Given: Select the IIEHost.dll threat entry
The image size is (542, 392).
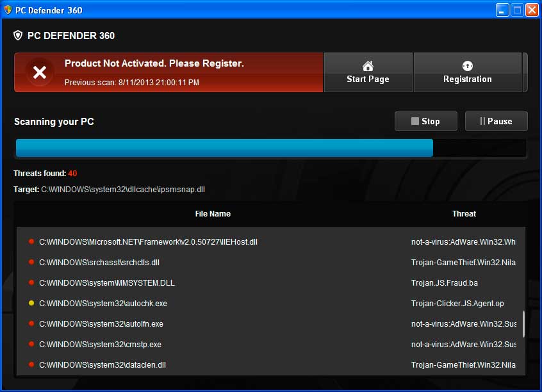Looking at the screenshot, I should [x=149, y=242].
